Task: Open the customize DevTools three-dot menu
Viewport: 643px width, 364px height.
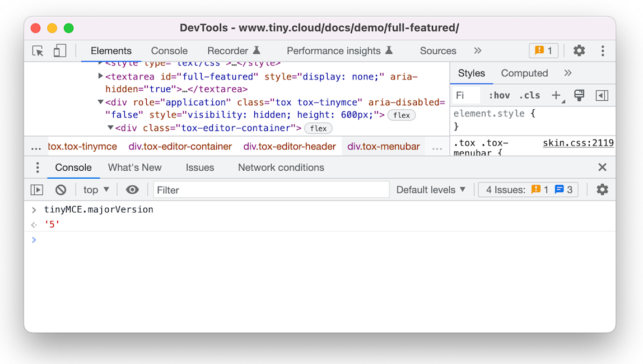Action: pyautogui.click(x=603, y=51)
